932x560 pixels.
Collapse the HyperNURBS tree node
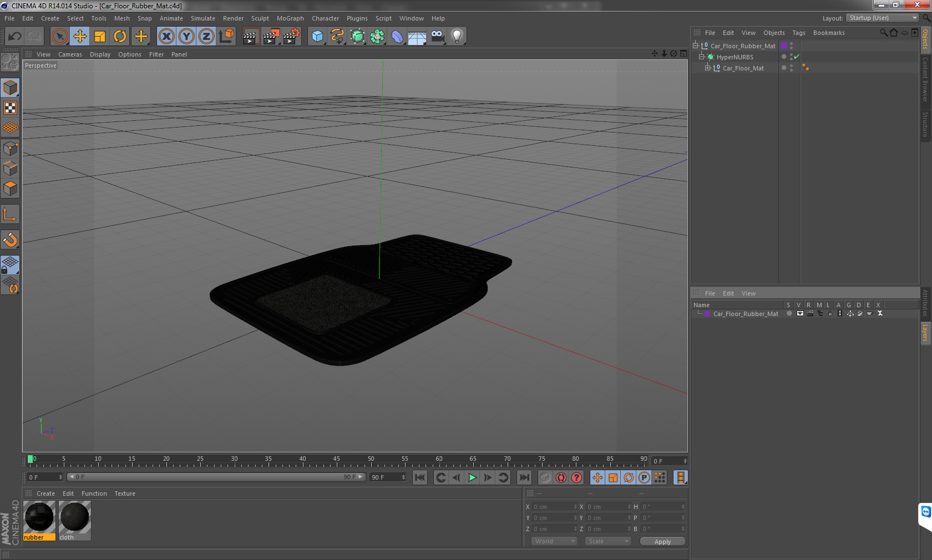click(x=701, y=57)
